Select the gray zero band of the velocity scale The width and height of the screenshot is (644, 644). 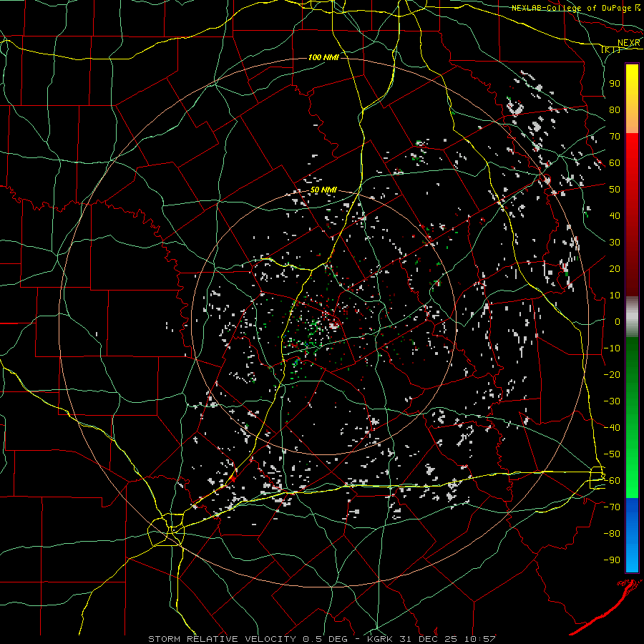click(x=632, y=316)
